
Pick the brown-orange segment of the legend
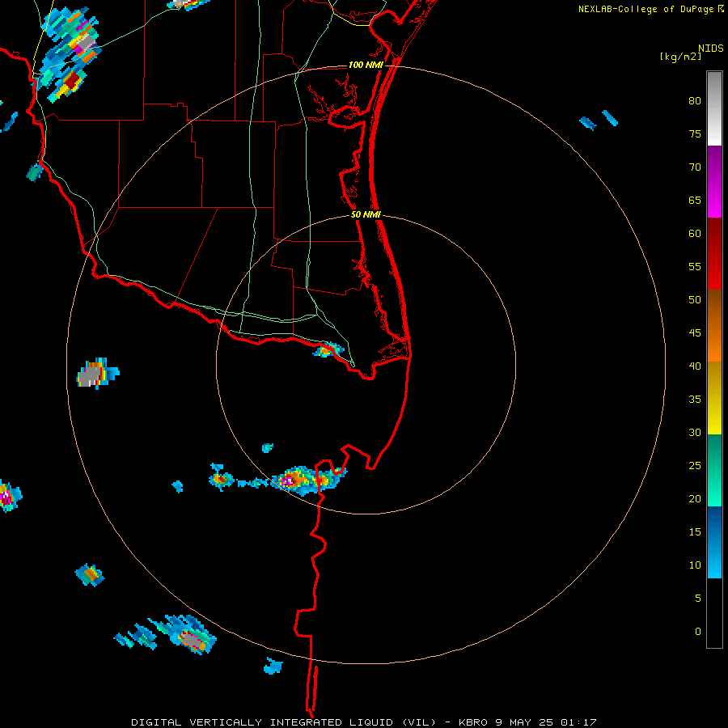[714, 325]
